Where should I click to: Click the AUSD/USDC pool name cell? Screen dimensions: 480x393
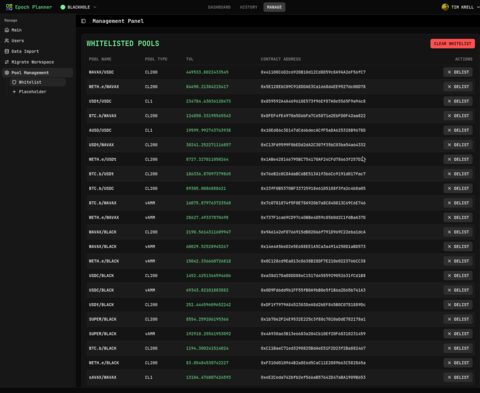100,130
